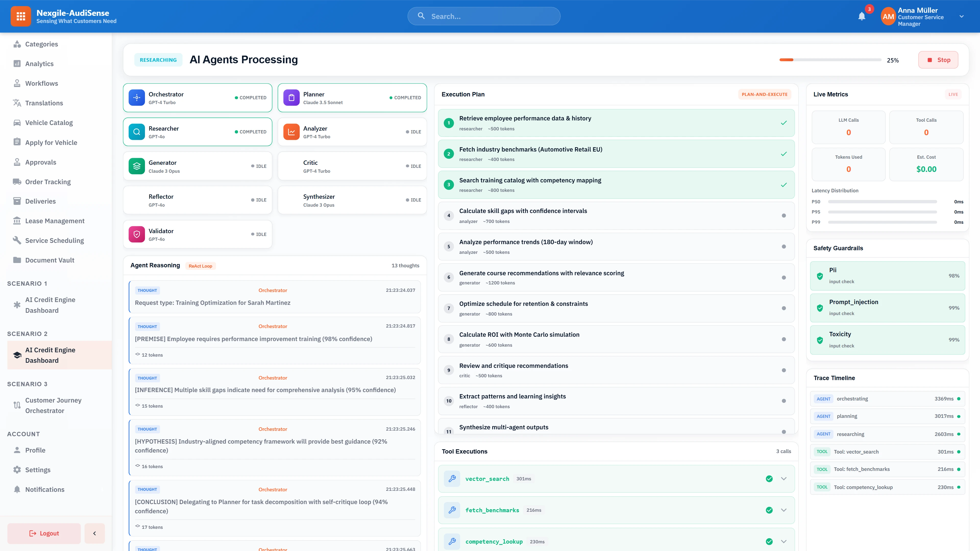Toggle the Toxicity guardrail check

click(820, 340)
